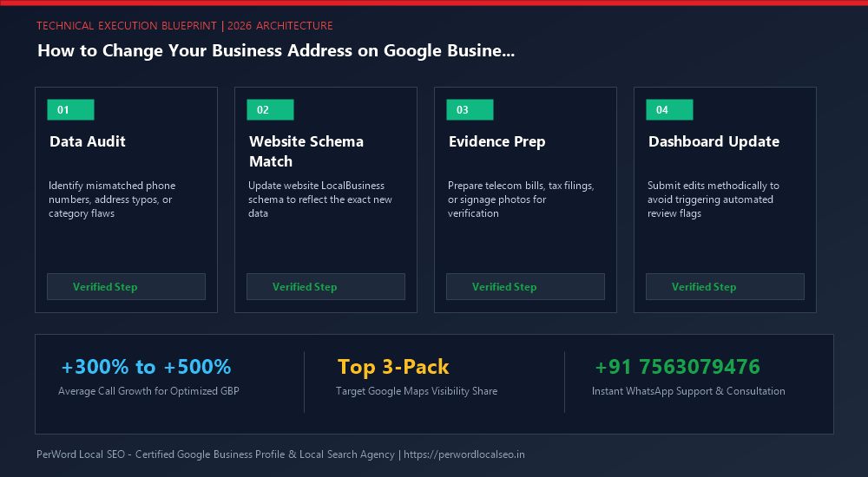Click the 'How to Change Your Business Address' title

point(276,50)
